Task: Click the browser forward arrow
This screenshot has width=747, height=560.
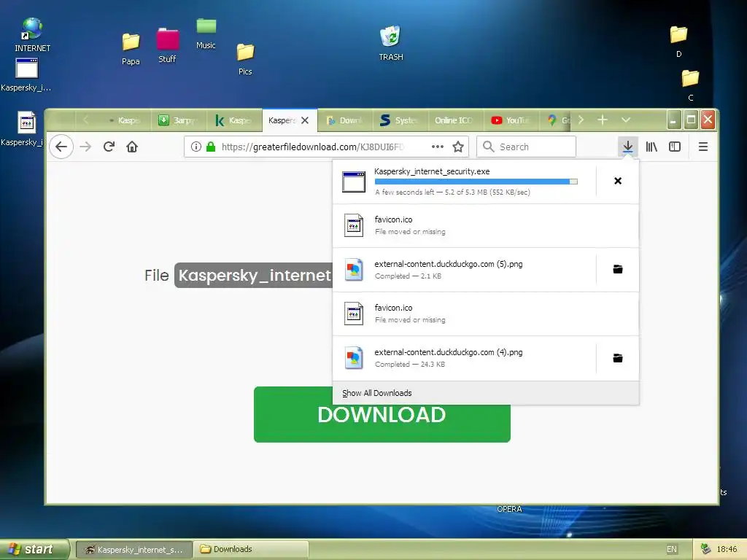Action: click(85, 147)
